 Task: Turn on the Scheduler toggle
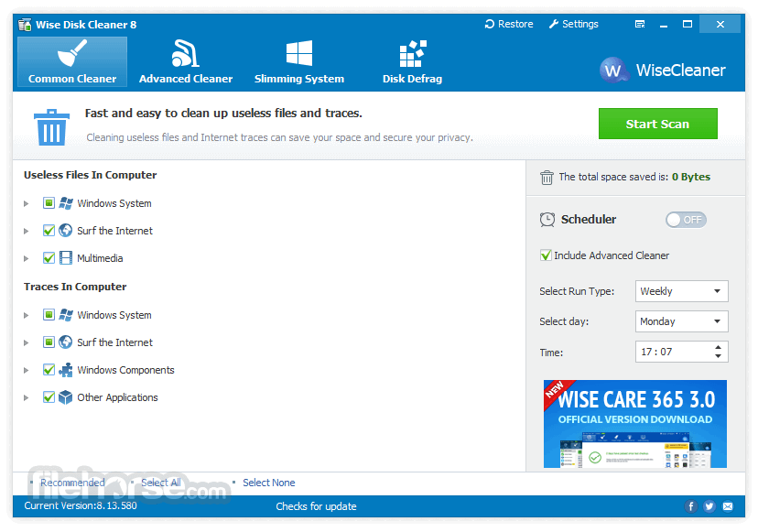(x=686, y=220)
